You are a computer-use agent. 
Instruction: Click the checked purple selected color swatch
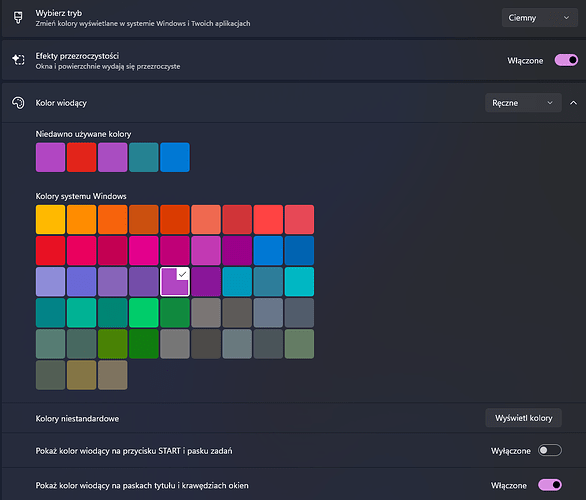[175, 282]
